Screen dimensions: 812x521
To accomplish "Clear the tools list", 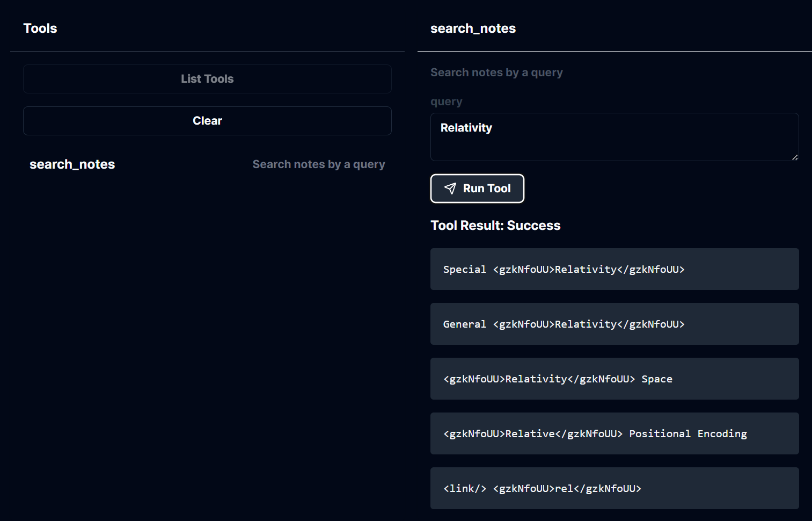I will tap(207, 121).
